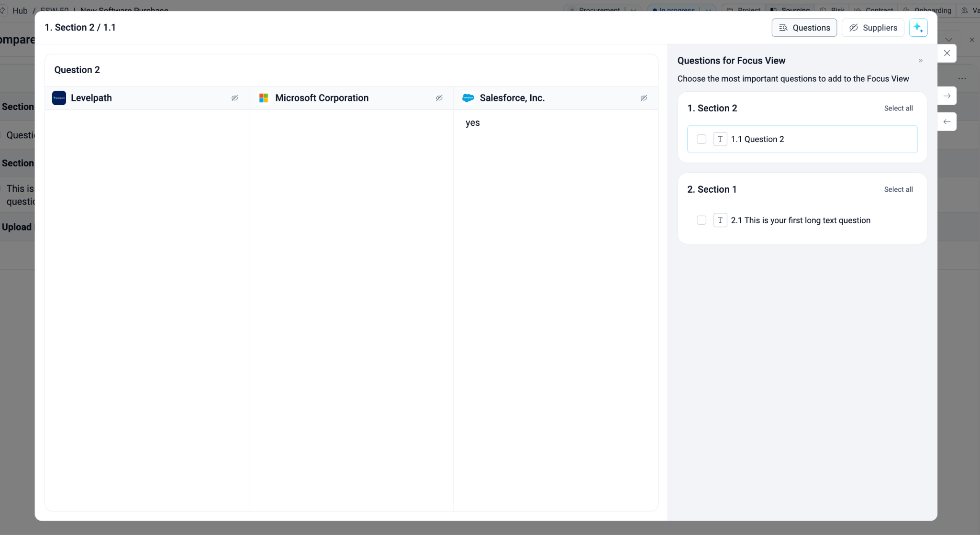Collapse the Questions for Focus View panel
This screenshot has width=980, height=535.
tap(920, 61)
